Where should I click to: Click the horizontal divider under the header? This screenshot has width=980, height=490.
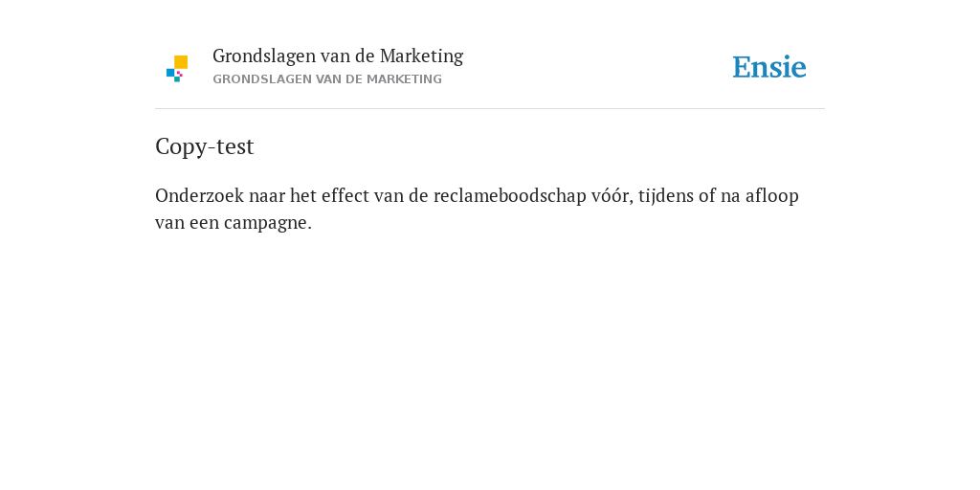tap(490, 109)
